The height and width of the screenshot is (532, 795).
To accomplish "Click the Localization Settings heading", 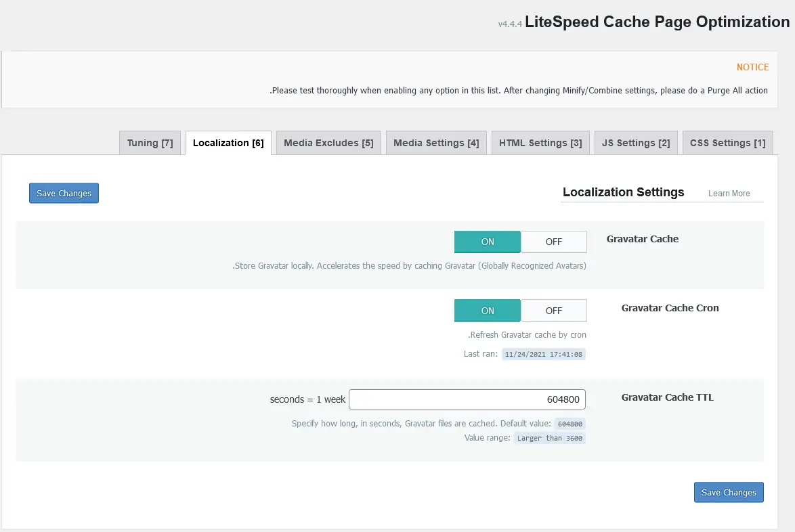I will [x=623, y=192].
